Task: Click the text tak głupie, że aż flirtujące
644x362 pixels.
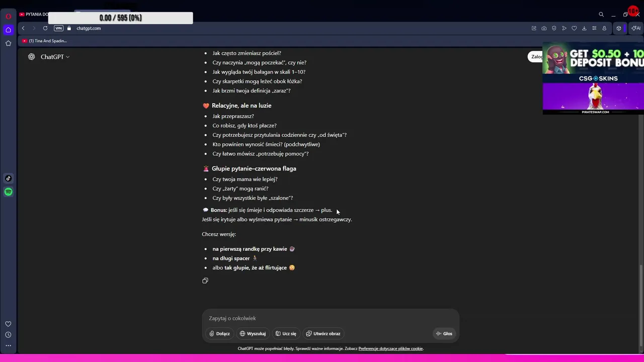Action: point(256,267)
